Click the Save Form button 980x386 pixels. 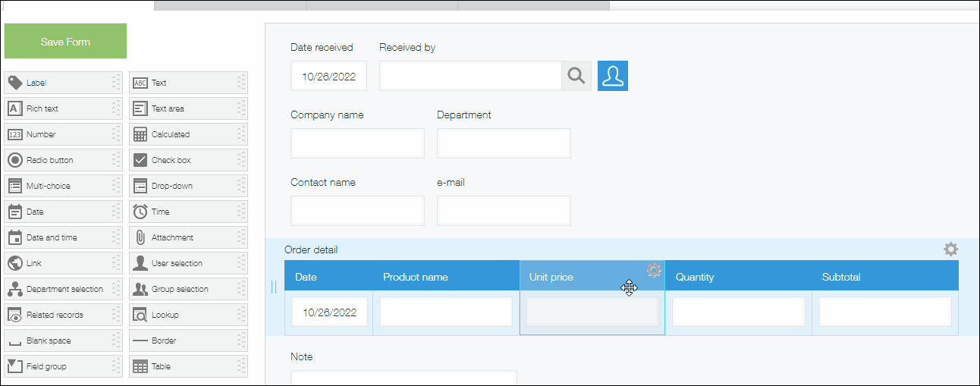pos(65,42)
